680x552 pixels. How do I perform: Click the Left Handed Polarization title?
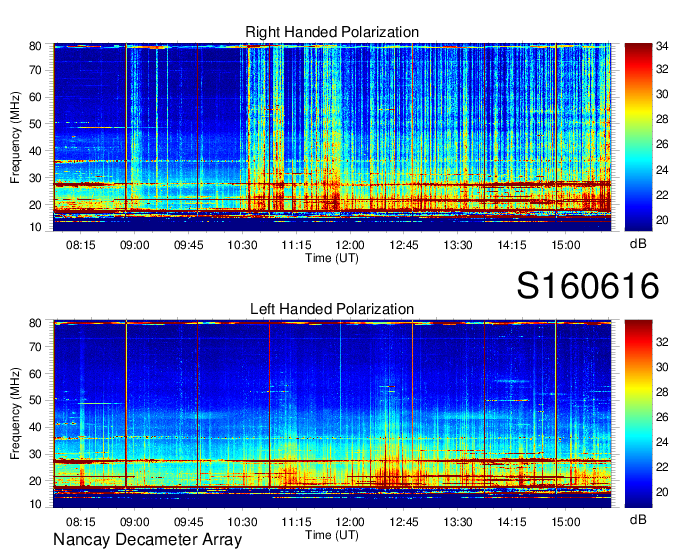(x=332, y=309)
